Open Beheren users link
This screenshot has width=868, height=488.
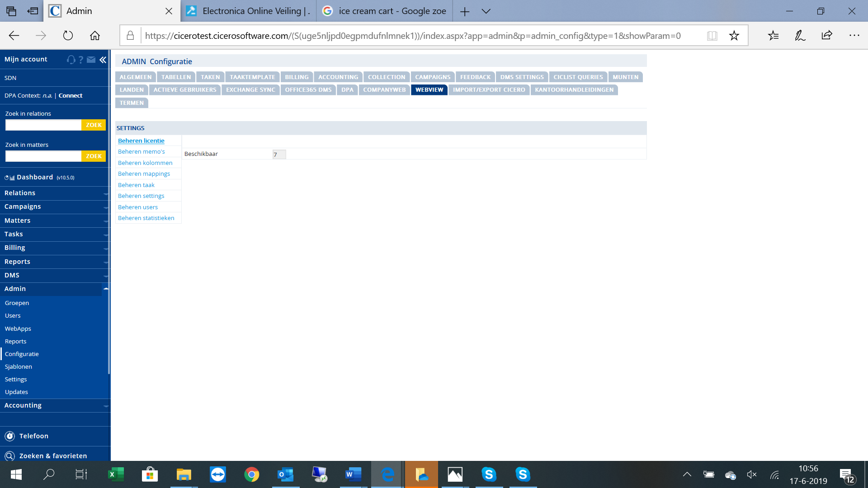tap(138, 207)
